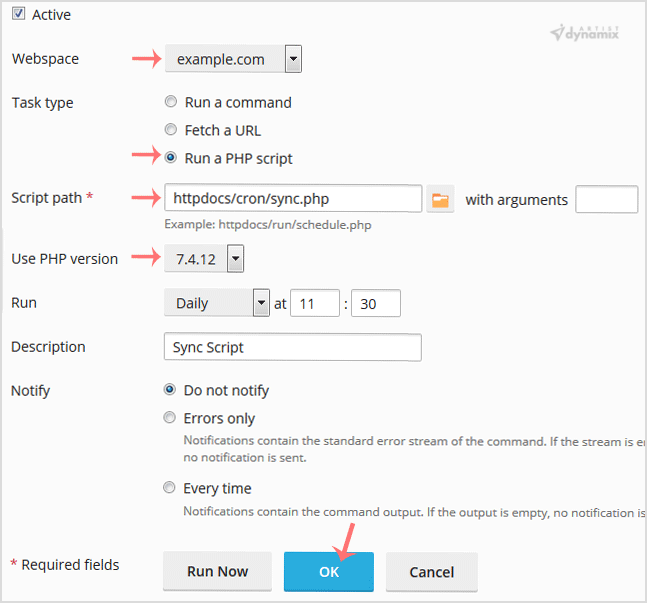The image size is (647, 603).
Task: Focus the with arguments field
Action: [x=606, y=199]
